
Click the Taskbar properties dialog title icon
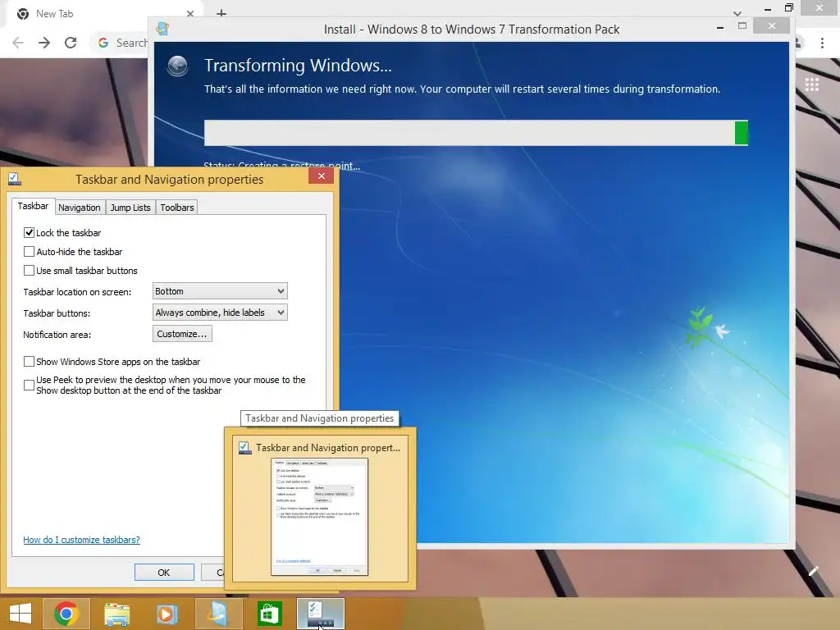click(15, 179)
